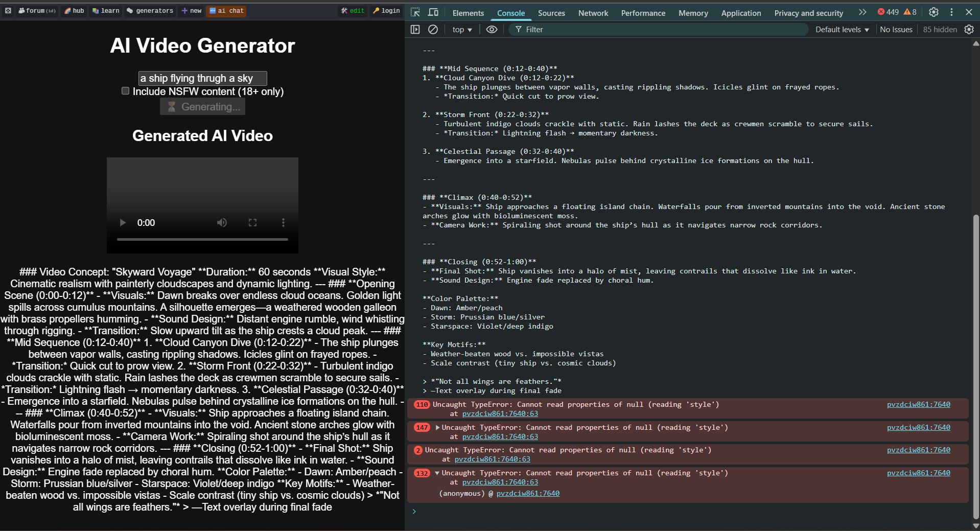The width and height of the screenshot is (980, 531).
Task: Clear console with the block icon
Action: (x=433, y=30)
